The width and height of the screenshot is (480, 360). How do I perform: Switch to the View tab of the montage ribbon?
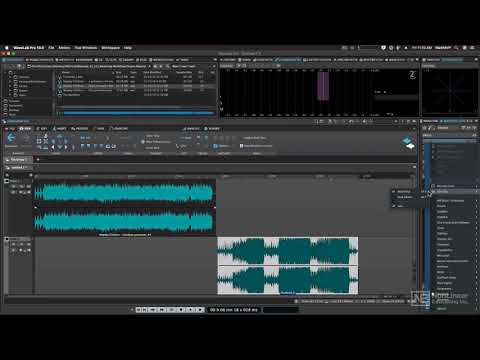point(25,128)
